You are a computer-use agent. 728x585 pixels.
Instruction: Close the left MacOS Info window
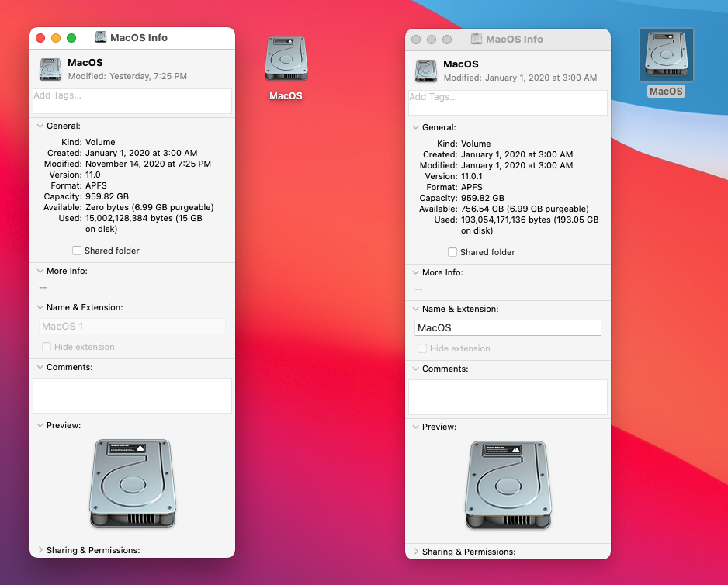click(40, 38)
